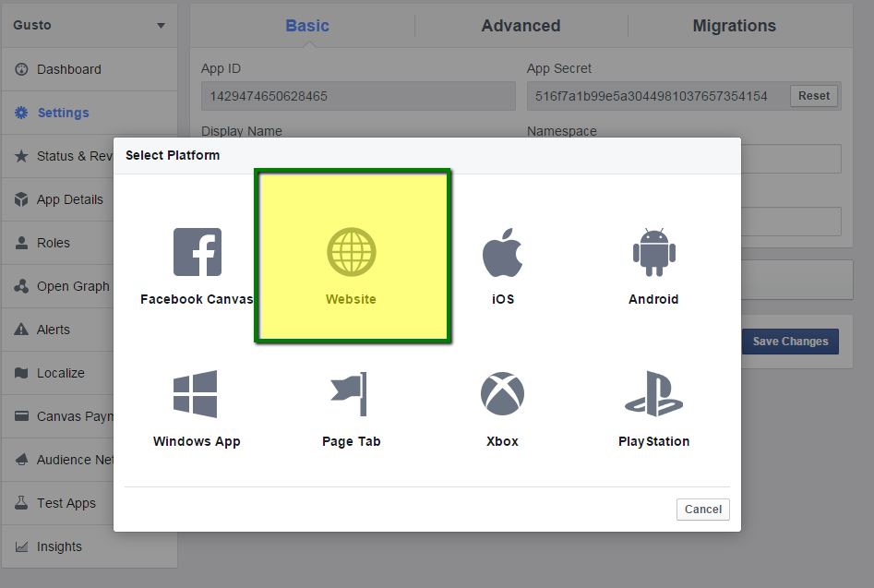Click the Android platform label
The width and height of the screenshot is (874, 588).
653,299
